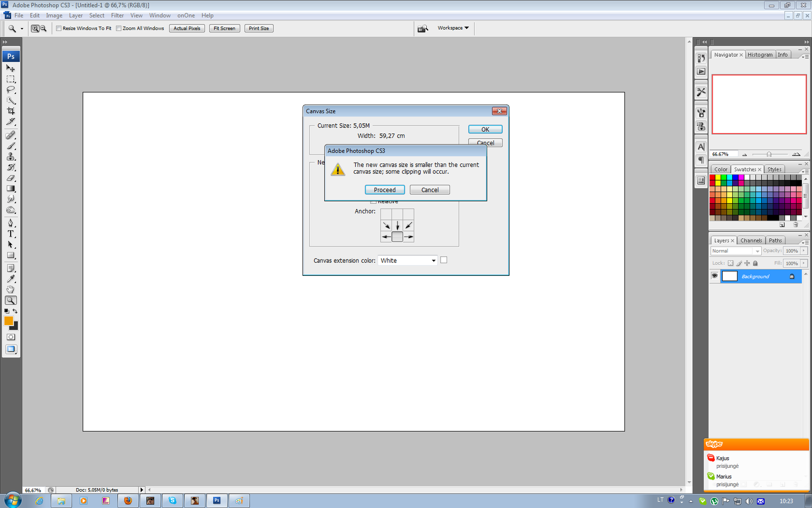
Task: Select the Healing Brush tool
Action: (11, 135)
